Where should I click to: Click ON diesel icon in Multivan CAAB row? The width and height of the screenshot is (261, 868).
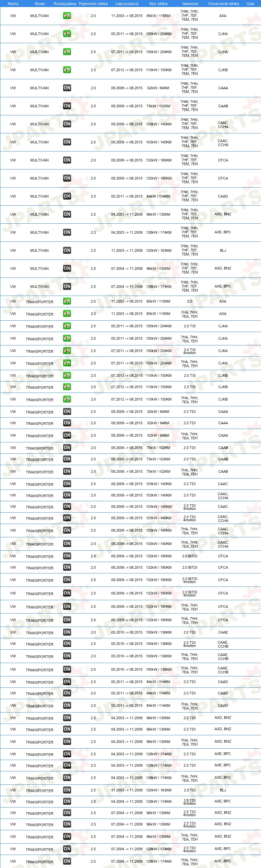pyautogui.click(x=67, y=106)
